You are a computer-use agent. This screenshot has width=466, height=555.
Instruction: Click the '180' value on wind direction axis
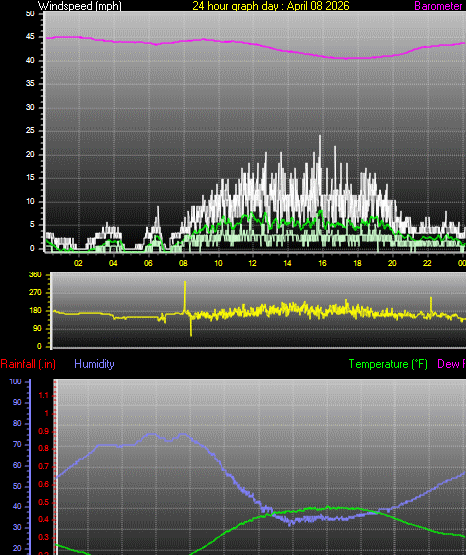35,310
